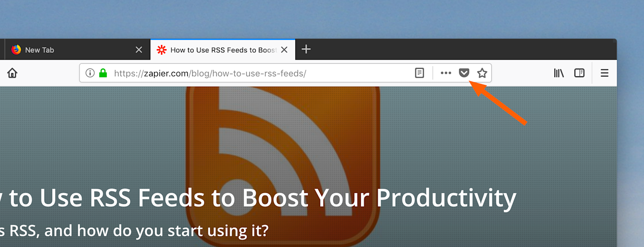
Task: Click the orange RSS feed logo image
Action: coord(282,167)
